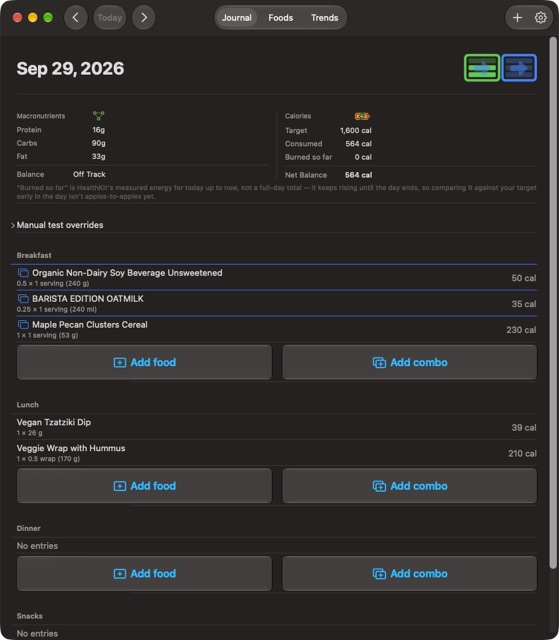Add combo to Dinner
This screenshot has width=559, height=640.
(410, 574)
